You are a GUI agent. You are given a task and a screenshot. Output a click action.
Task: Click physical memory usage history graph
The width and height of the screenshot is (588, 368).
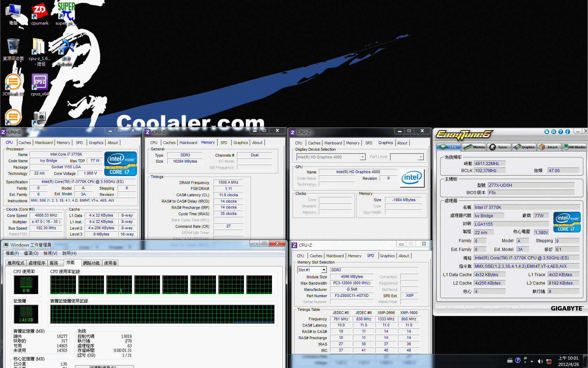point(162,314)
